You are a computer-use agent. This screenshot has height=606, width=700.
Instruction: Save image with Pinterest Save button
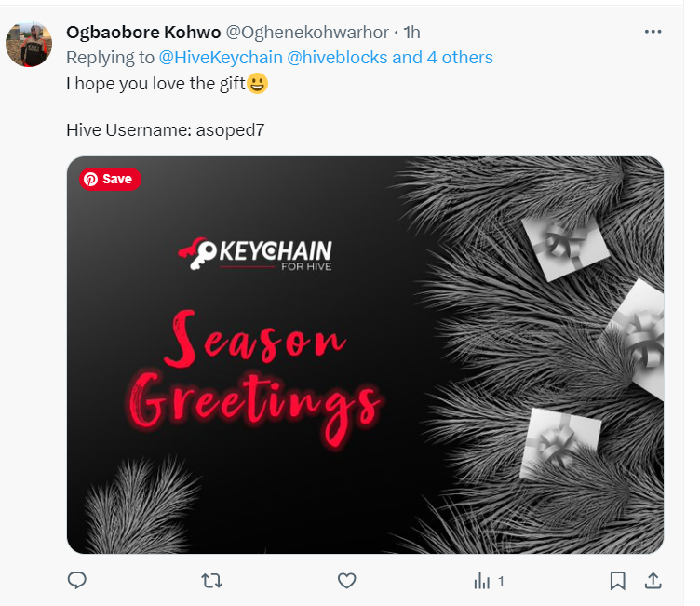pyautogui.click(x=110, y=179)
